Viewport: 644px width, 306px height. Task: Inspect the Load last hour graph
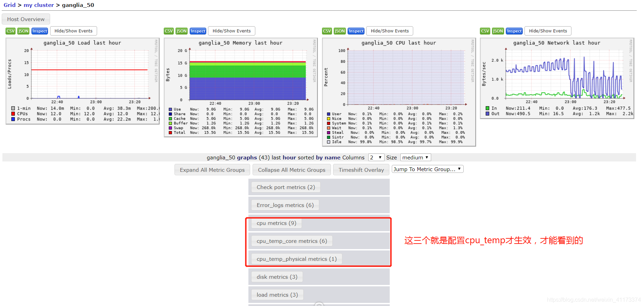40,31
